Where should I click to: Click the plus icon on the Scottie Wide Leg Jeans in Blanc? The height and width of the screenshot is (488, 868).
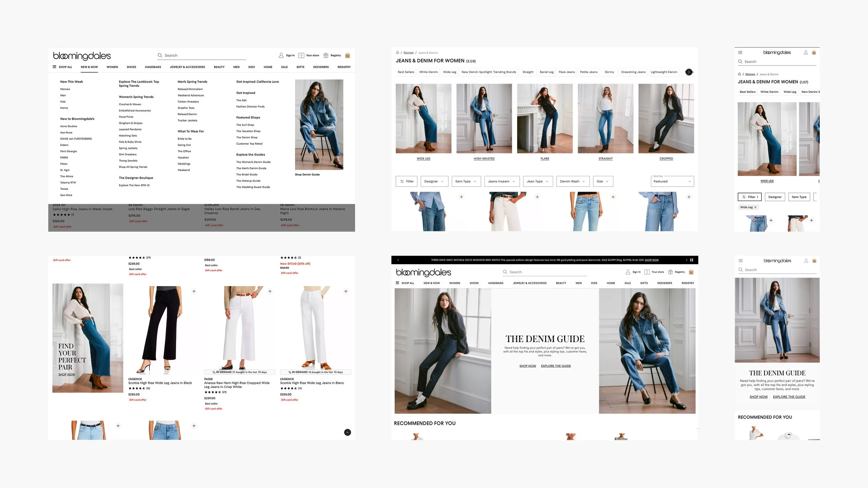(x=346, y=292)
